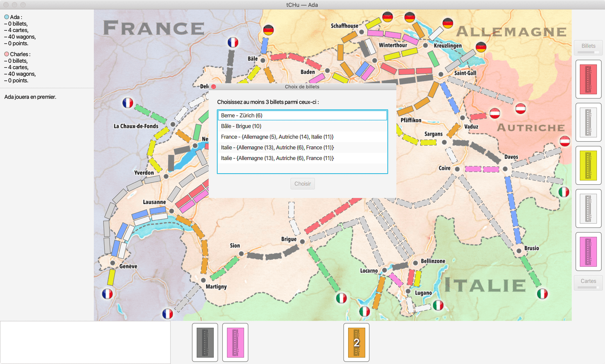Click the Sion station dot
This screenshot has width=605, height=364.
pos(241,254)
